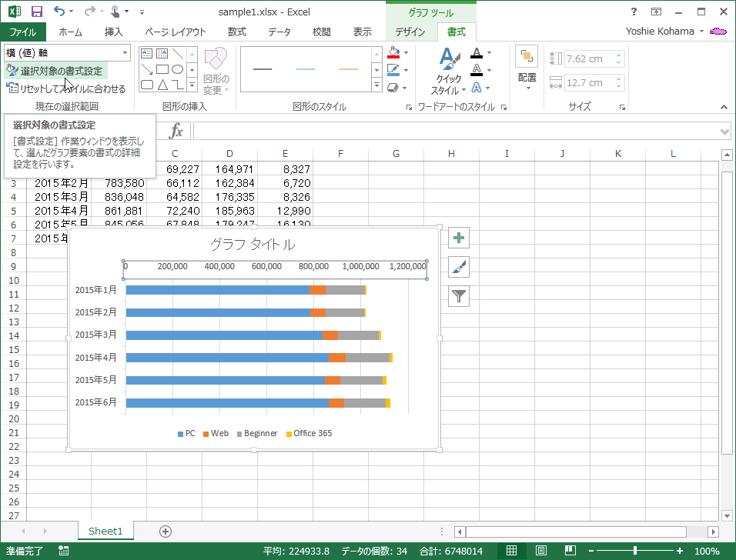Click the insert function fx icon

(x=176, y=131)
